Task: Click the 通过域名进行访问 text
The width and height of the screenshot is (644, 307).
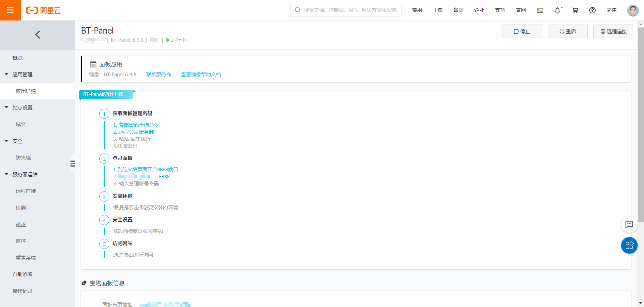Action: coord(133,255)
